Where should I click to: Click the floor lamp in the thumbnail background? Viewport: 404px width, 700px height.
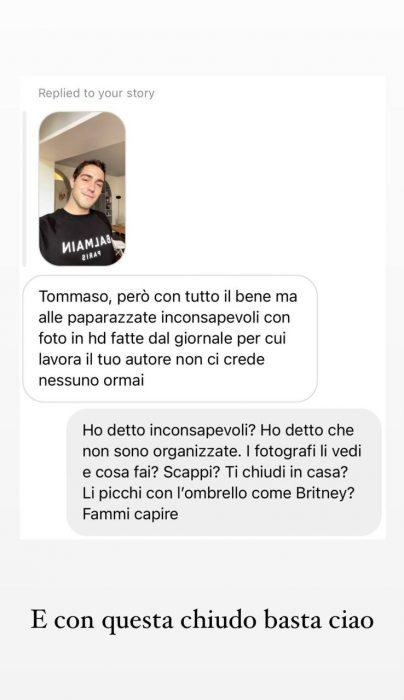[x=118, y=208]
